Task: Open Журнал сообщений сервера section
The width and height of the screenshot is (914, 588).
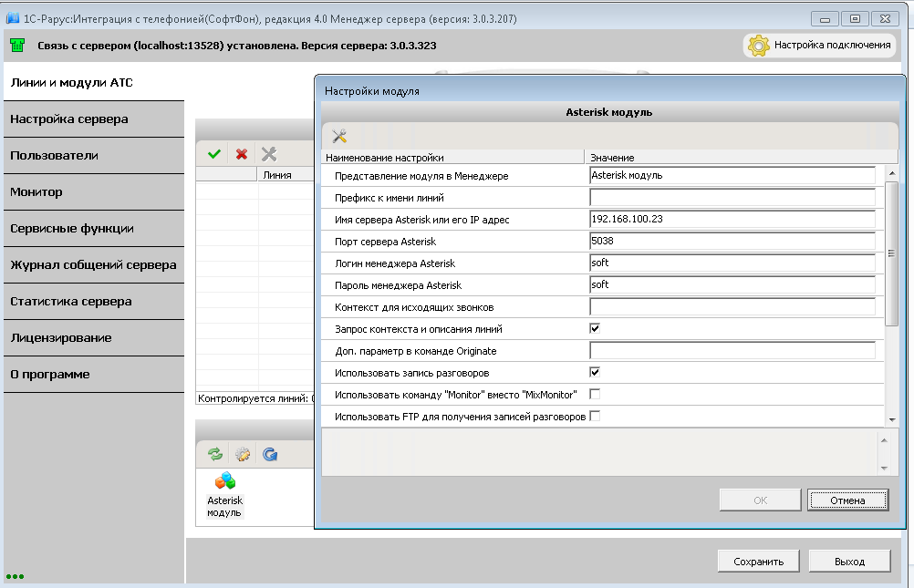Action: (94, 264)
